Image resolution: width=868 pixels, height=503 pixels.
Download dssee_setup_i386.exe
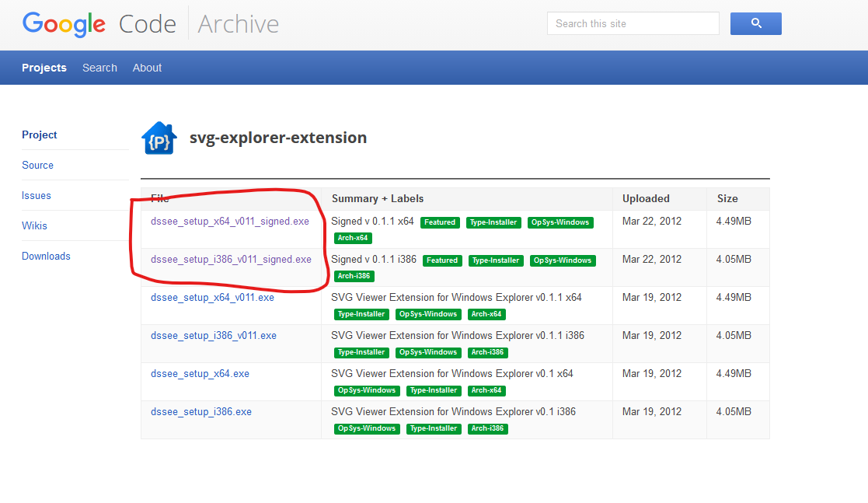click(x=201, y=411)
